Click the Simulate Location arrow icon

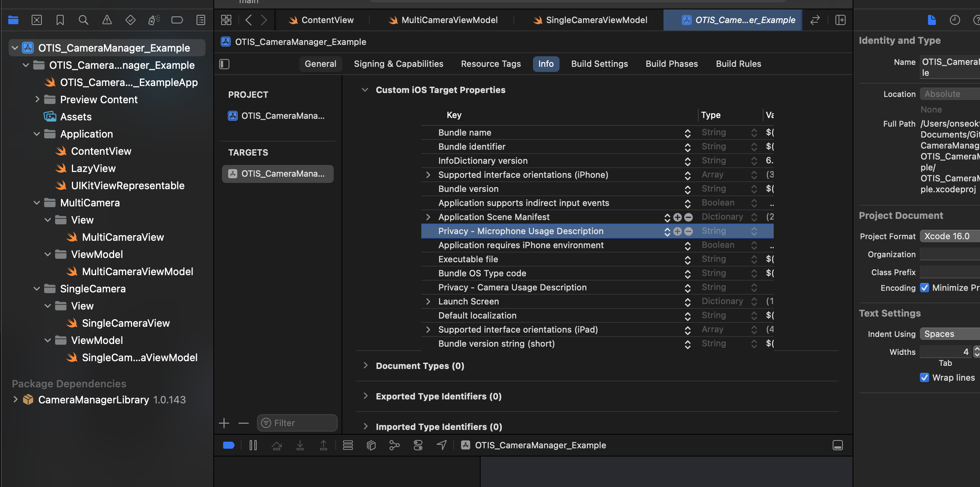(442, 445)
